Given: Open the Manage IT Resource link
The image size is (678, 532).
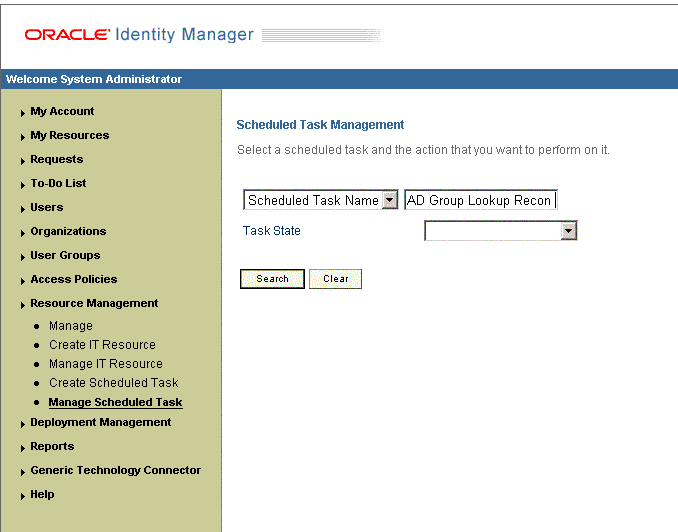Looking at the screenshot, I should click(x=106, y=364).
